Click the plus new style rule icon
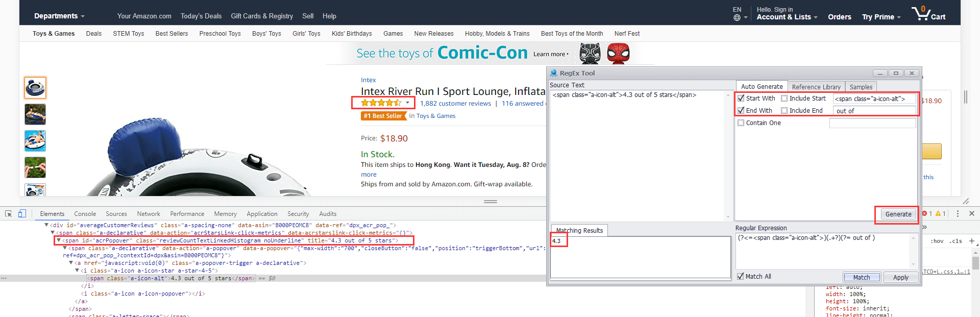This screenshot has width=980, height=317. [972, 241]
